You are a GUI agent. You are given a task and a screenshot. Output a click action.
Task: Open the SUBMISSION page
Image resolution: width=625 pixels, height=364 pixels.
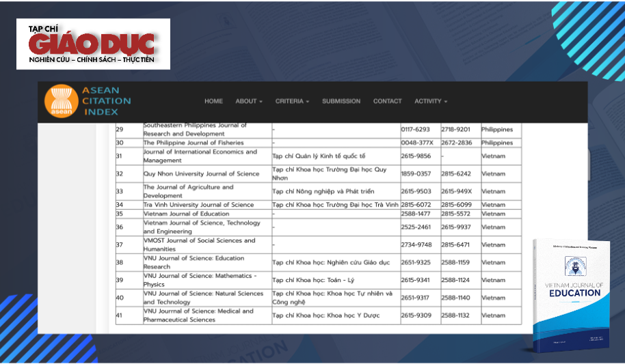tap(341, 101)
